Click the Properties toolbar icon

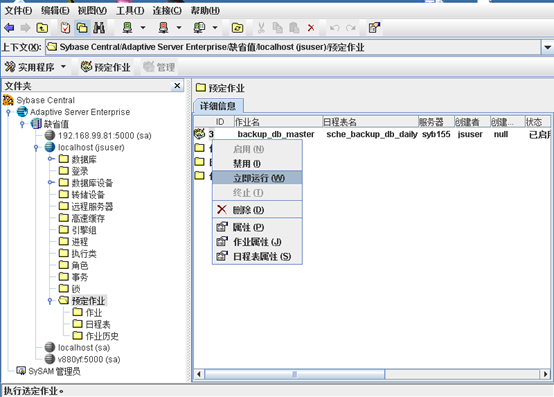pos(374,28)
